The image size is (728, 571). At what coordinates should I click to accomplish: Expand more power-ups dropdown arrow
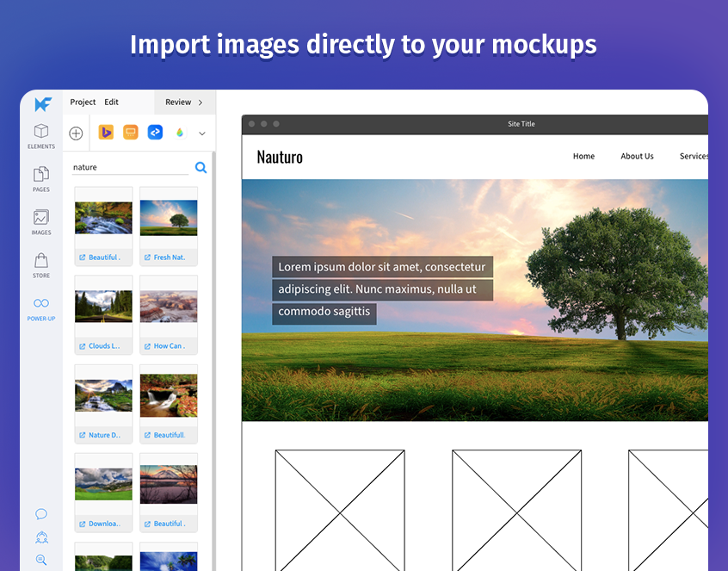pos(202,133)
